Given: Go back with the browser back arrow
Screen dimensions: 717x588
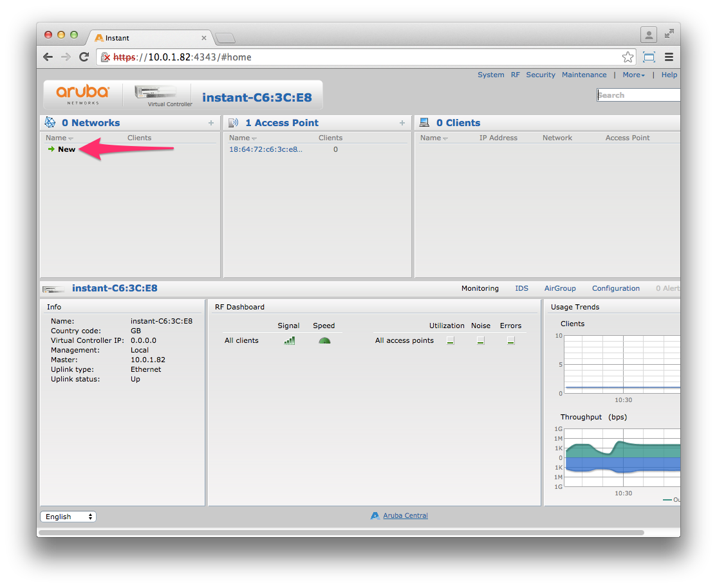Looking at the screenshot, I should pos(48,57).
